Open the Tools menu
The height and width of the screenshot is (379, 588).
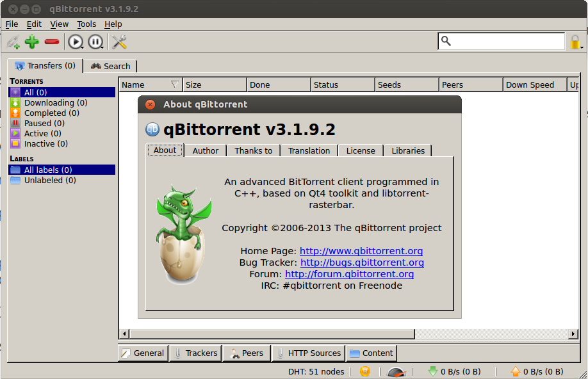tap(86, 24)
